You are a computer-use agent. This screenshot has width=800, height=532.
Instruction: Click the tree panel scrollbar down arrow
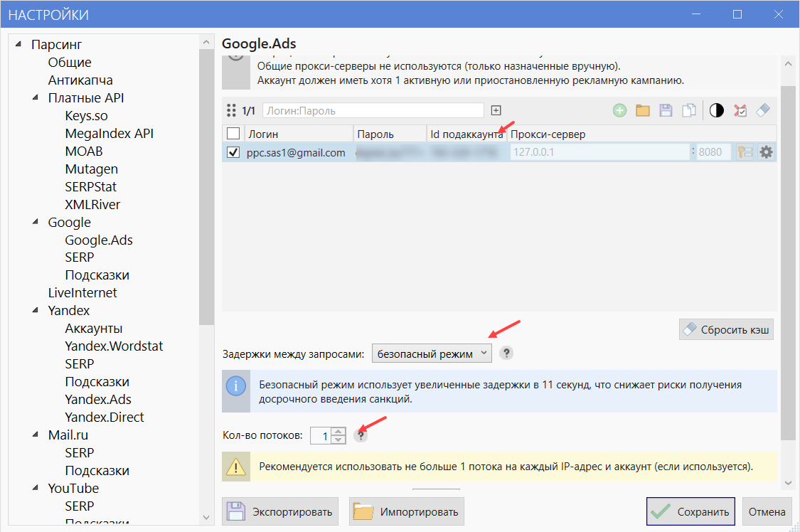206,517
